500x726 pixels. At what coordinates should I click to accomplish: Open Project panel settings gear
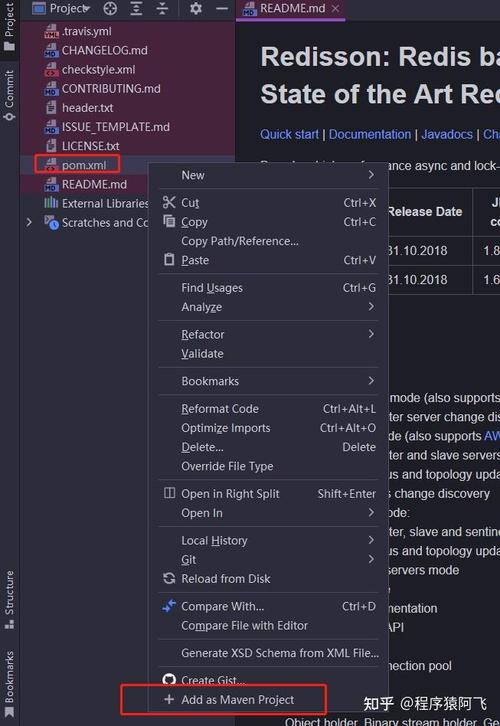pos(196,8)
